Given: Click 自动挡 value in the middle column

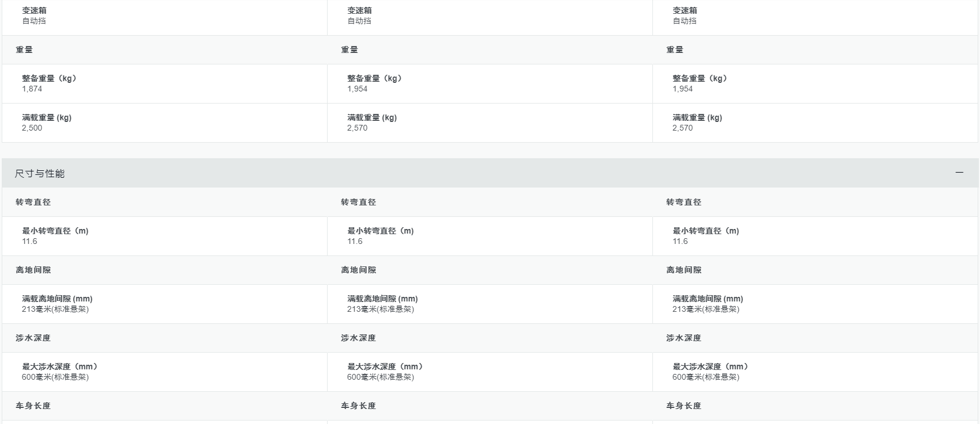Looking at the screenshot, I should pos(359,21).
